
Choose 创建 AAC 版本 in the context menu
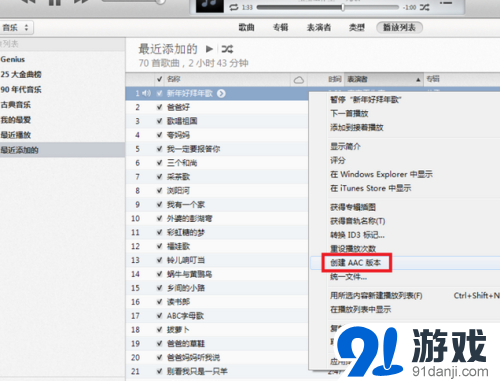(405, 263)
